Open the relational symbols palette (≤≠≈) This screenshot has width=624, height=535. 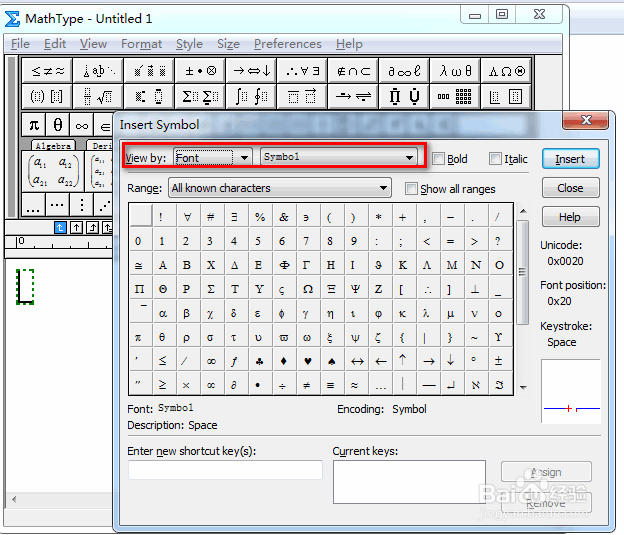[x=47, y=71]
